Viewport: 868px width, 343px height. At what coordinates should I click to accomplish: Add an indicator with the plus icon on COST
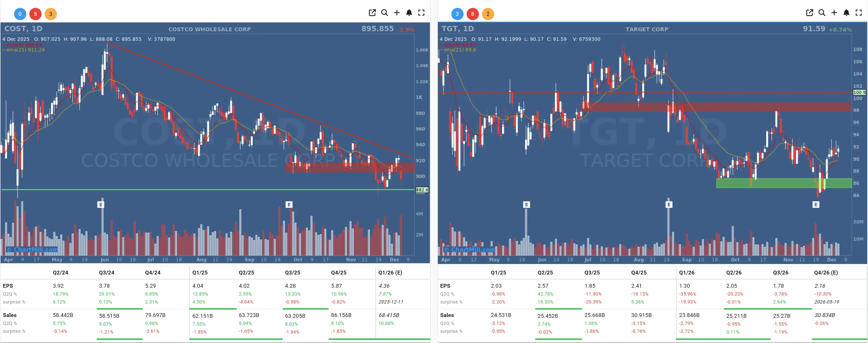(396, 12)
